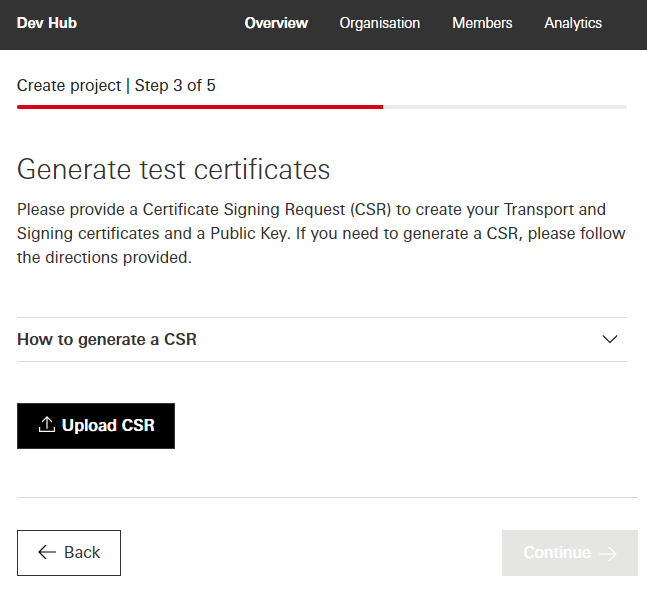Click empty area of the dark header bar
The height and width of the screenshot is (597, 647).
click(160, 23)
